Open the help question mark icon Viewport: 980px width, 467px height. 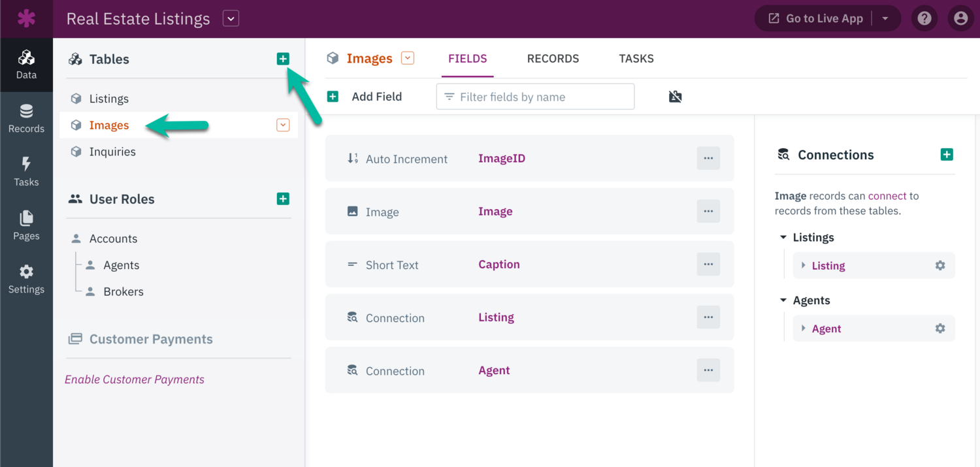[x=924, y=18]
